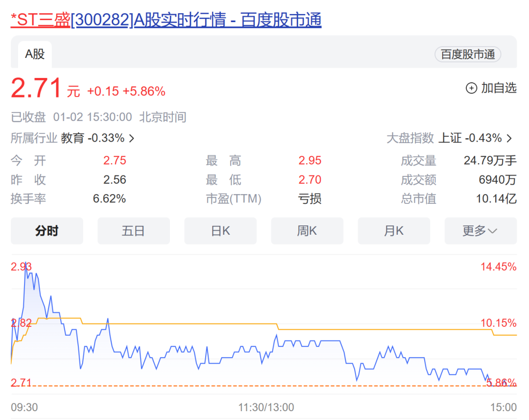Click the 成交量 value 24.79万手

(490, 160)
